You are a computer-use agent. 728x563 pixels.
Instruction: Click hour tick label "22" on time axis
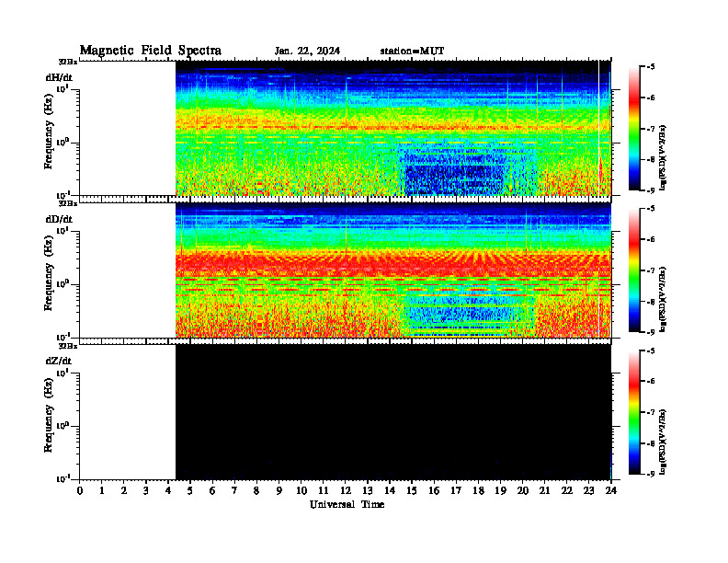566,491
